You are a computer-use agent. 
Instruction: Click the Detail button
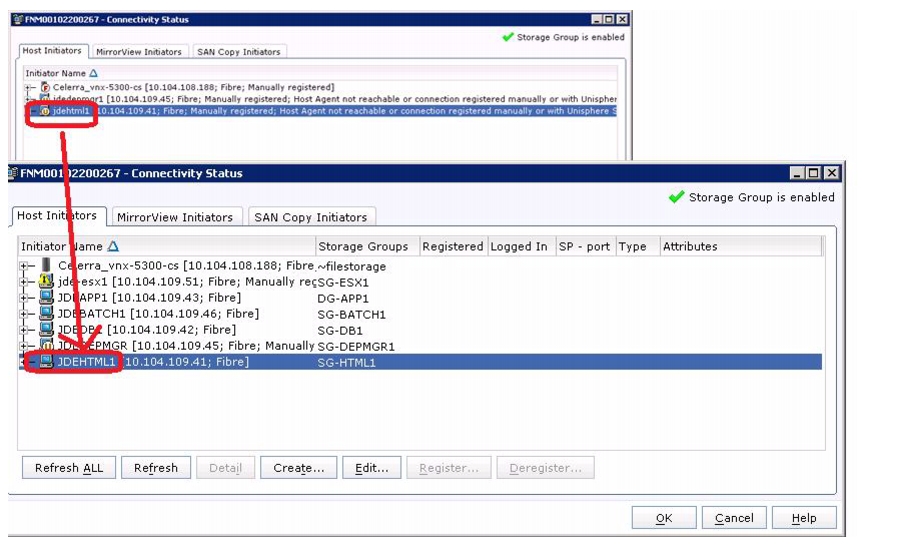point(226,468)
